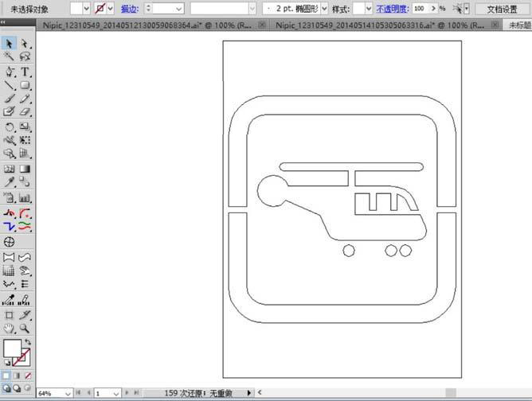Select the Type (T) tool
Image resolution: width=532 pixels, height=401 pixels.
[x=25, y=72]
